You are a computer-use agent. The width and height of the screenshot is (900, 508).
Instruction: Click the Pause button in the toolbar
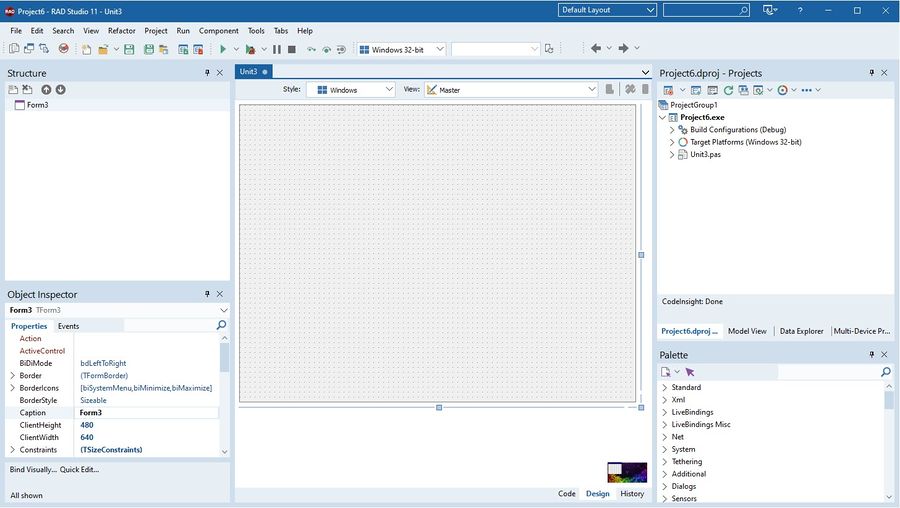tap(277, 49)
